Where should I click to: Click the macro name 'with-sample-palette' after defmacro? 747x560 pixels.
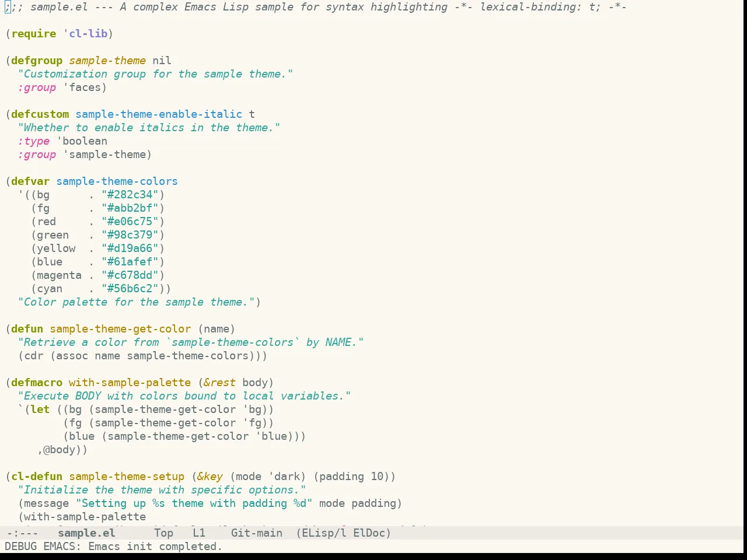click(x=130, y=383)
